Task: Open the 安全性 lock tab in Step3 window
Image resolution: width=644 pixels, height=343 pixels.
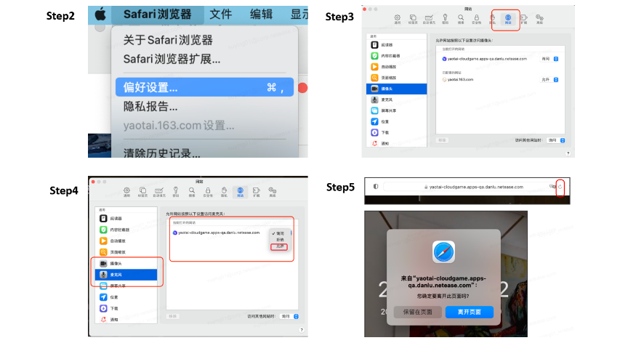Action: click(476, 19)
